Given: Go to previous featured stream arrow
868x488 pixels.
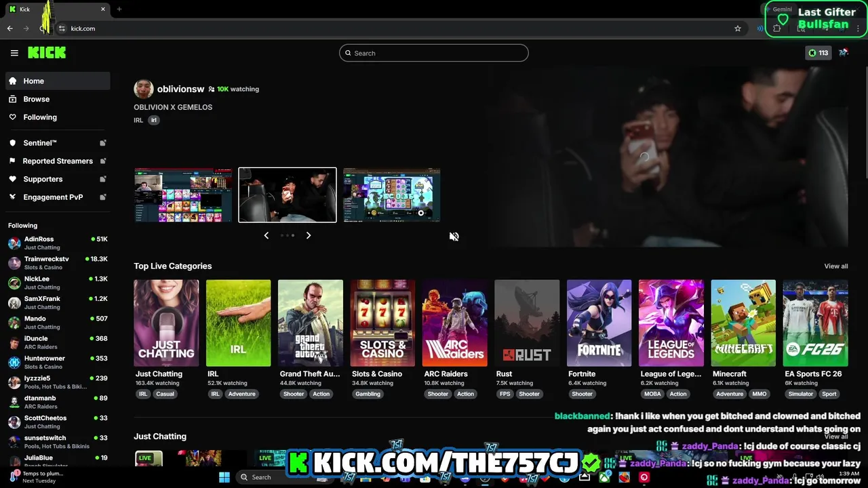Looking at the screenshot, I should tap(267, 235).
